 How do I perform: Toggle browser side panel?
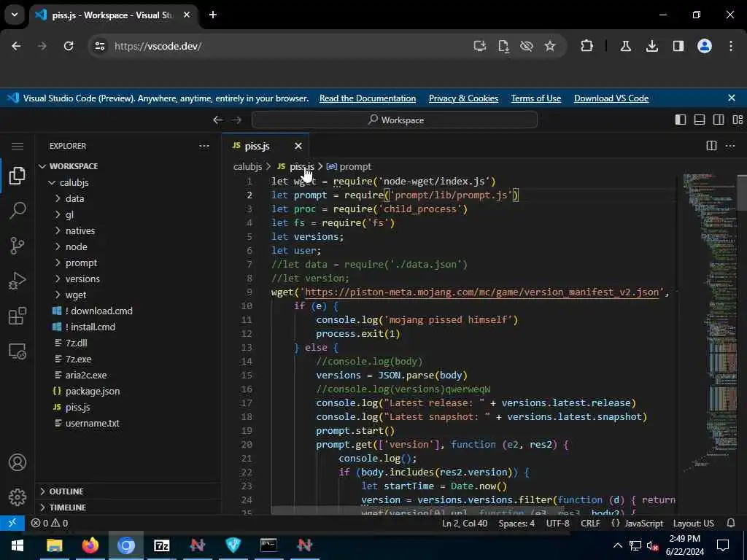click(678, 46)
